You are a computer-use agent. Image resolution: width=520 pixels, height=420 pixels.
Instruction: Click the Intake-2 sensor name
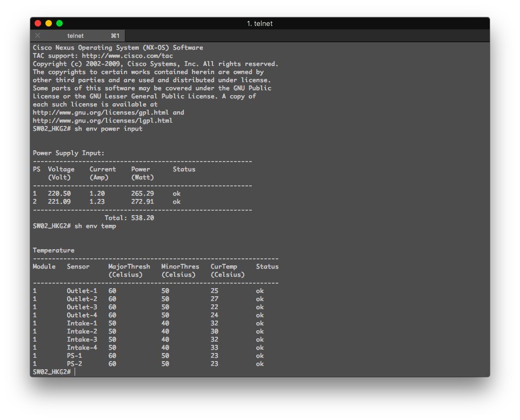coord(82,331)
